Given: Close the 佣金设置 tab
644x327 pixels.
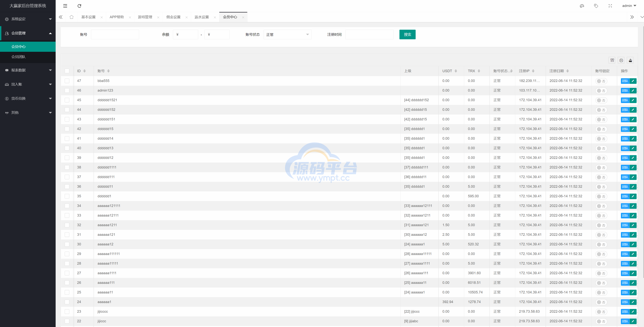Looking at the screenshot, I should click(187, 17).
